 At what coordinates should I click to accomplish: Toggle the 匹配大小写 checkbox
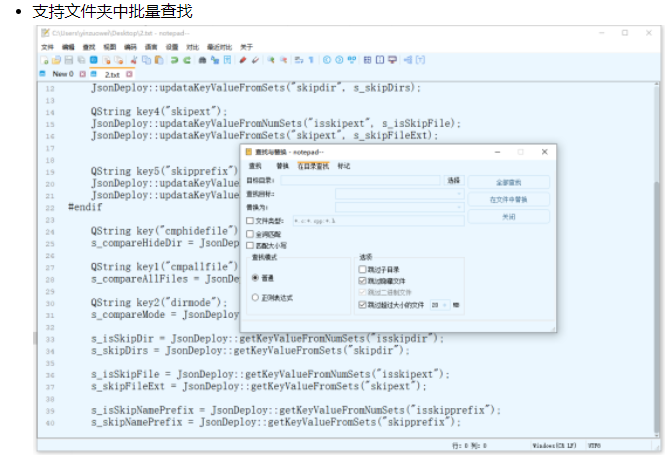(x=250, y=245)
